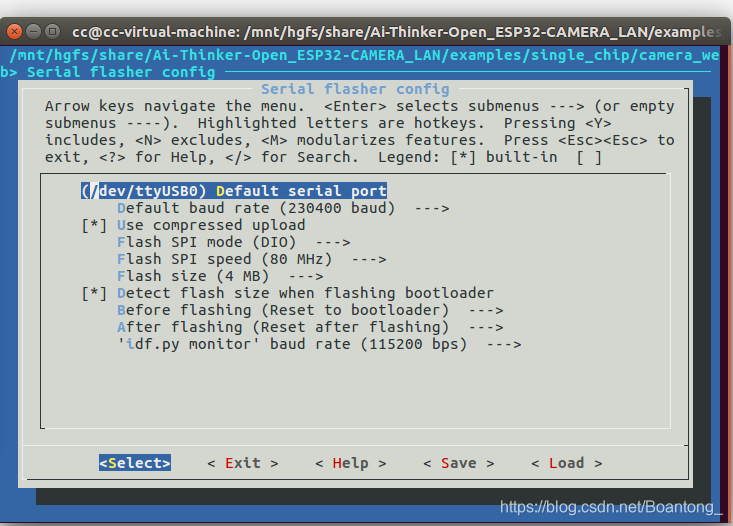Open Flash SPI mode (DIO) submenu
The image size is (733, 526).
click(x=234, y=242)
